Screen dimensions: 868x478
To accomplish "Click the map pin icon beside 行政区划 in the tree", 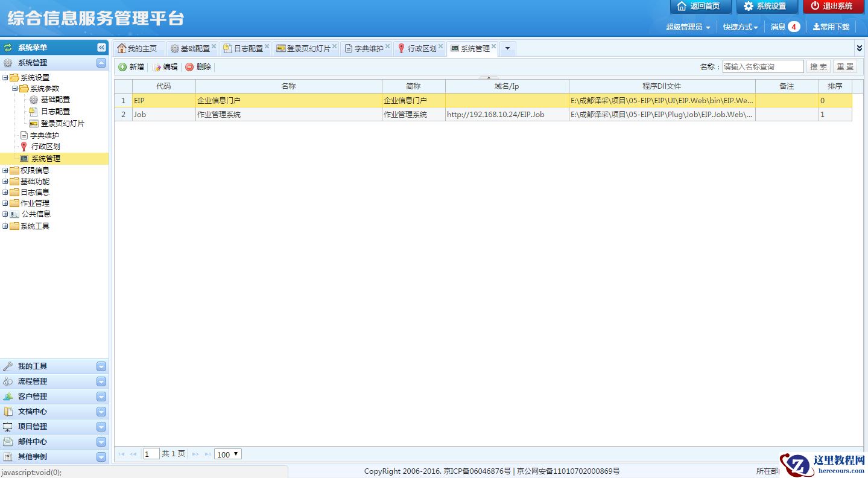I will 24,147.
